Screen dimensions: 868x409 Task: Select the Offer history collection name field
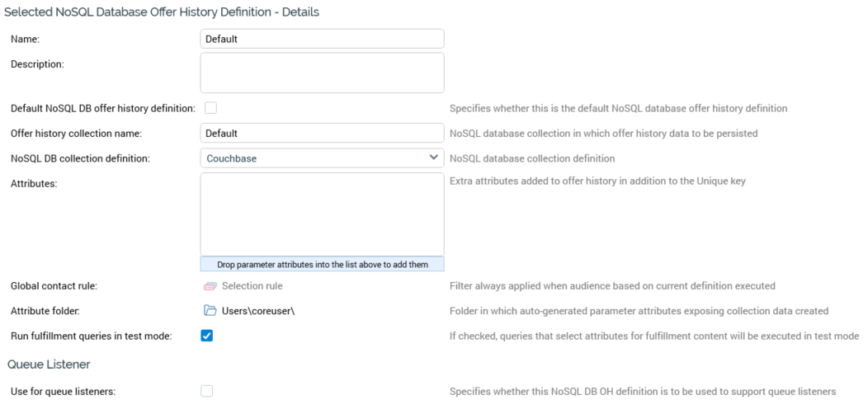coord(322,133)
